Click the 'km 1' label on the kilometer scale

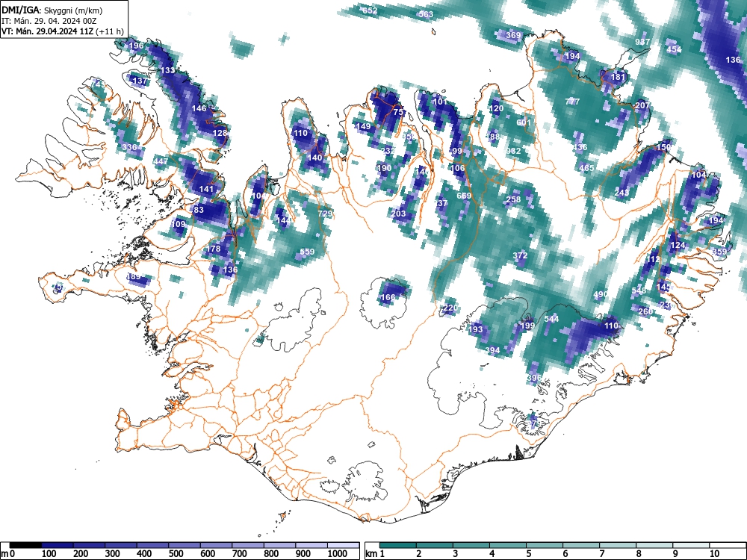[375, 554]
